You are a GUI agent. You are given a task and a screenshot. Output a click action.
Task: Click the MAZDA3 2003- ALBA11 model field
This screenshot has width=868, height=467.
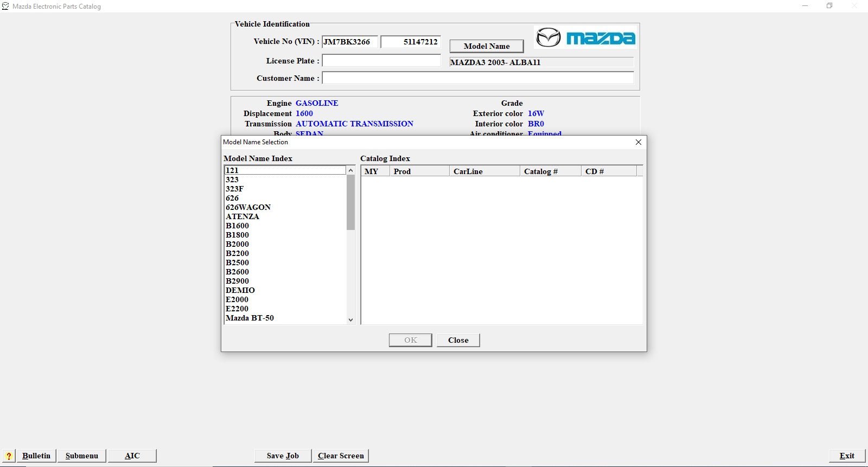pyautogui.click(x=541, y=62)
